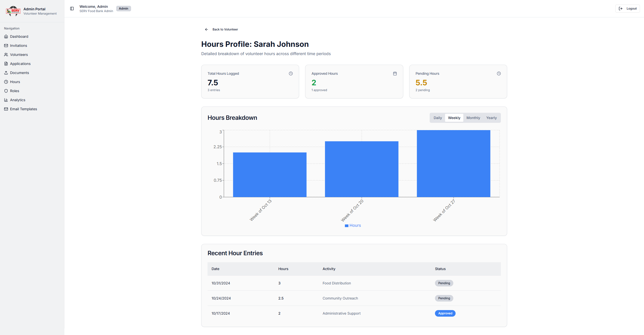Click the Approved status badge

(x=445, y=313)
